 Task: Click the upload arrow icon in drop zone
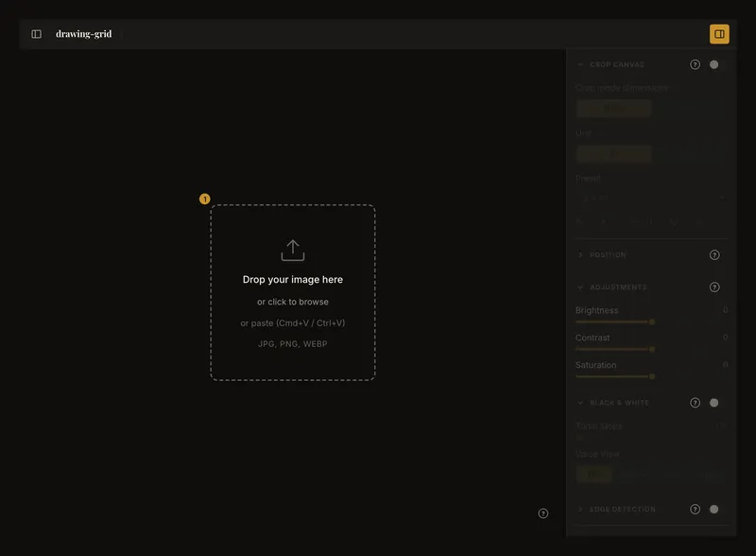[x=293, y=250]
